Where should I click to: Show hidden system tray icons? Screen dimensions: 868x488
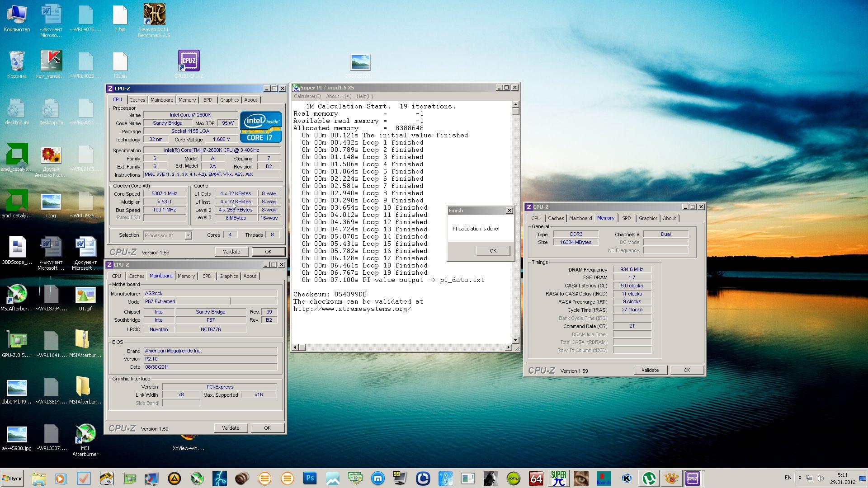(x=800, y=478)
